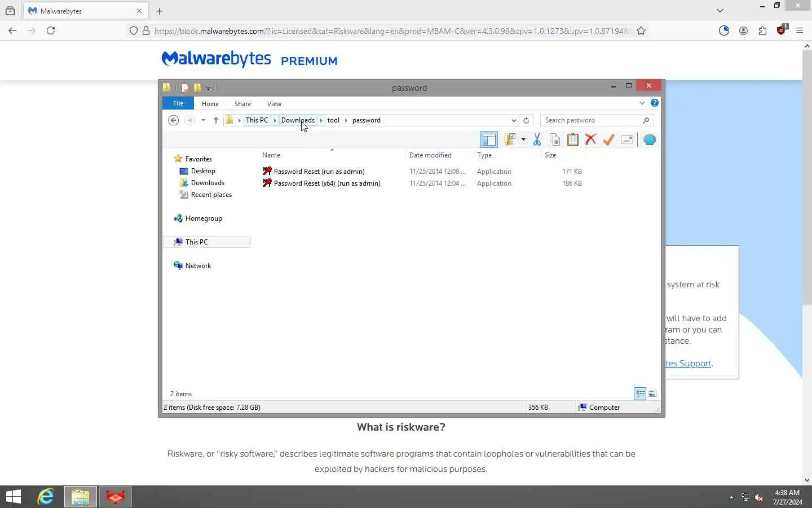Click This PC in the breadcrumb
Viewport: 812px width, 508px height.
click(x=257, y=120)
